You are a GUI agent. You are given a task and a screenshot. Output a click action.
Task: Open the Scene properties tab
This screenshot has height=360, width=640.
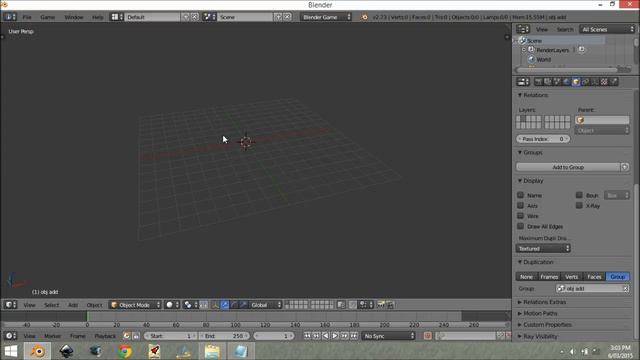tap(557, 82)
